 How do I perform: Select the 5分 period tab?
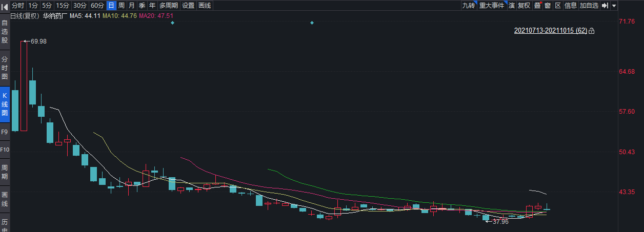click(47, 5)
